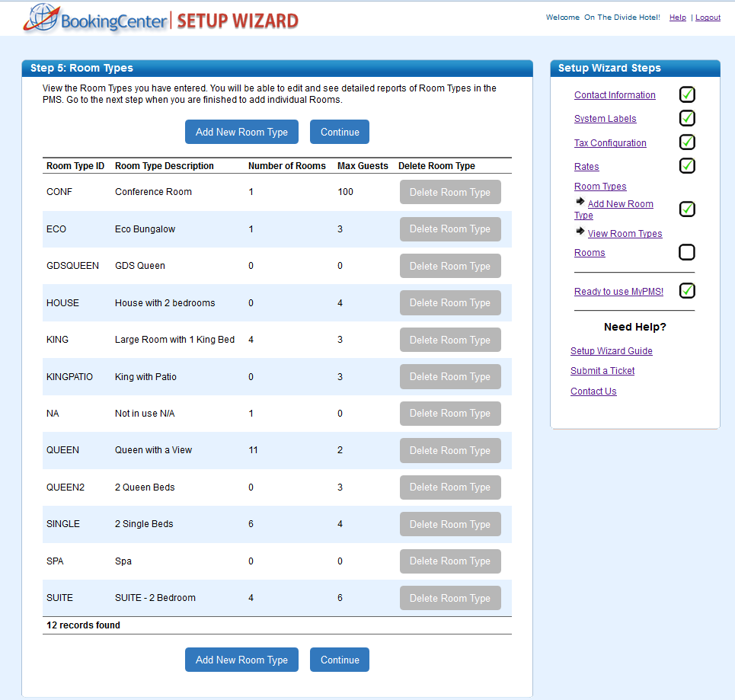Viewport: 735px width, 700px height.
Task: Open the View Room Types link
Action: point(625,234)
